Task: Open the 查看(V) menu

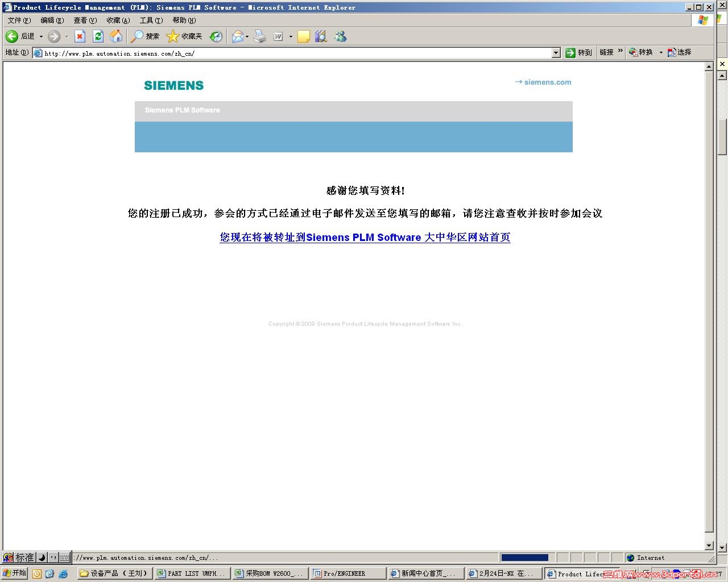Action: point(85,20)
